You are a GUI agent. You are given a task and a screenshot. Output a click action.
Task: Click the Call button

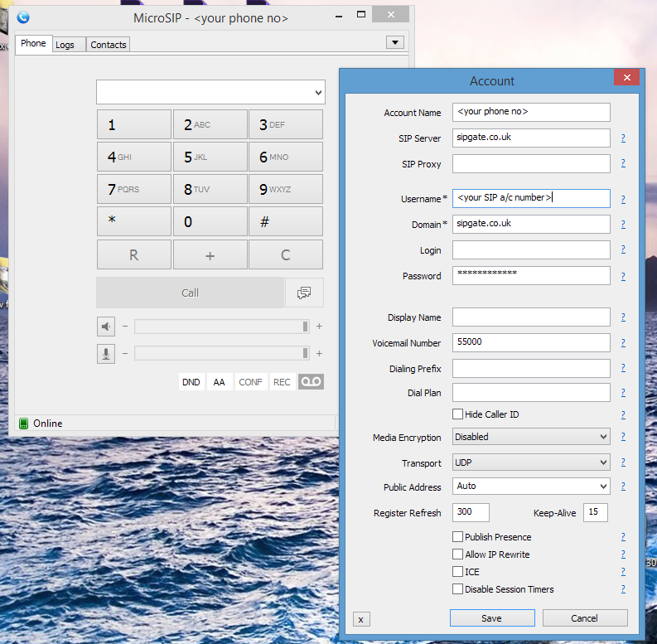tap(191, 293)
